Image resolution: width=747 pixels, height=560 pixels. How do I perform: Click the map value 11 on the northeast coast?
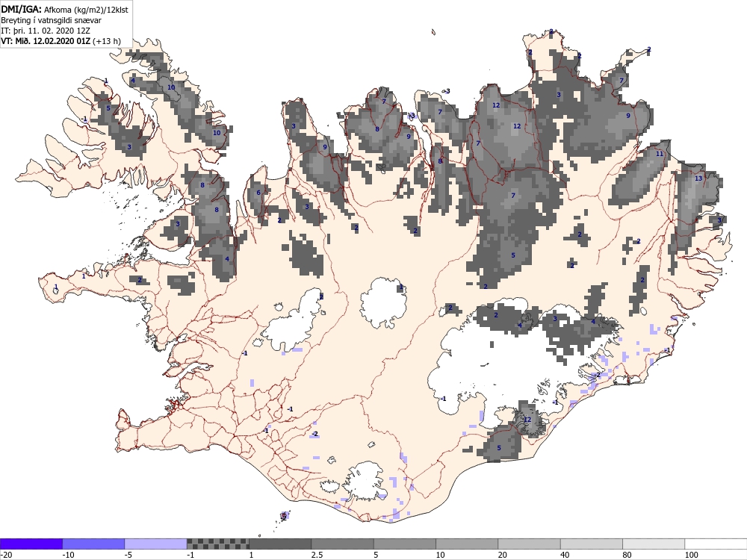[x=660, y=154]
